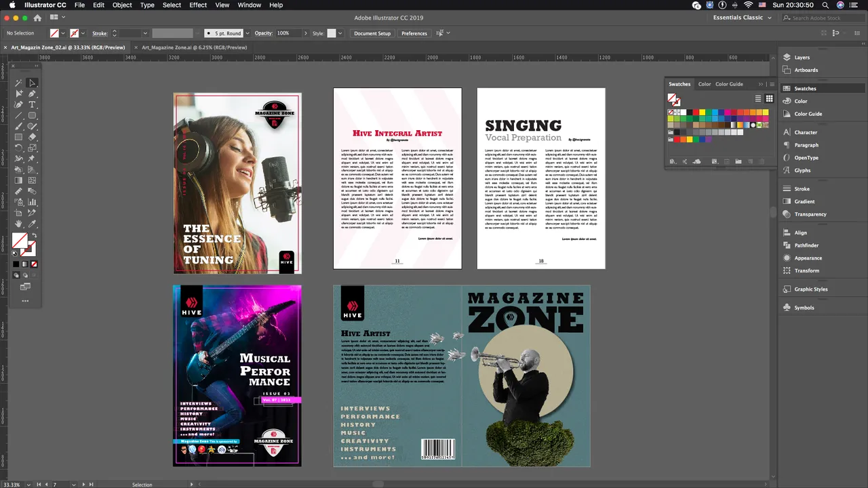Viewport: 868px width, 488px height.
Task: Click Edit Toolbar three dots
Action: pyautogui.click(x=25, y=300)
